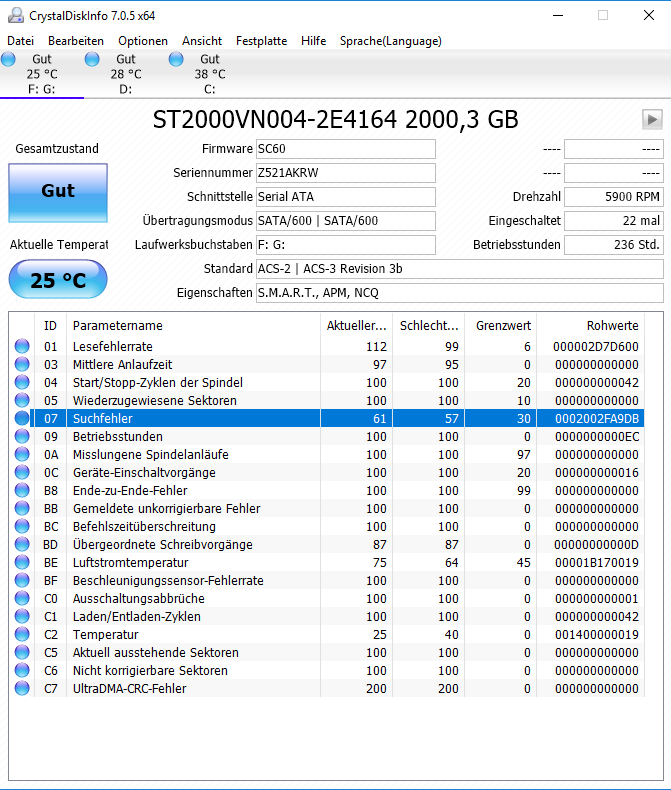Click status icon of Laden/Entladen-Zyklen row
Viewport: 671px width, 790px height.
pyautogui.click(x=22, y=616)
